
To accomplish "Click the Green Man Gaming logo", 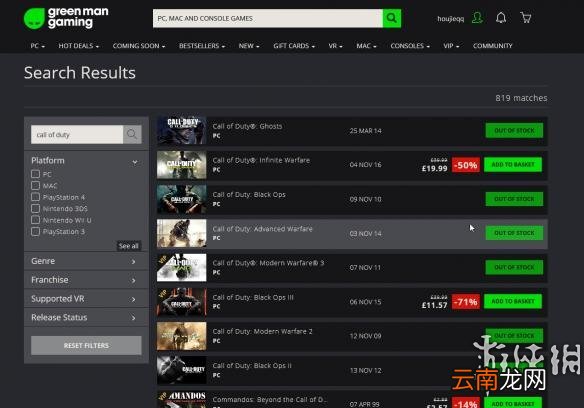I will click(66, 18).
